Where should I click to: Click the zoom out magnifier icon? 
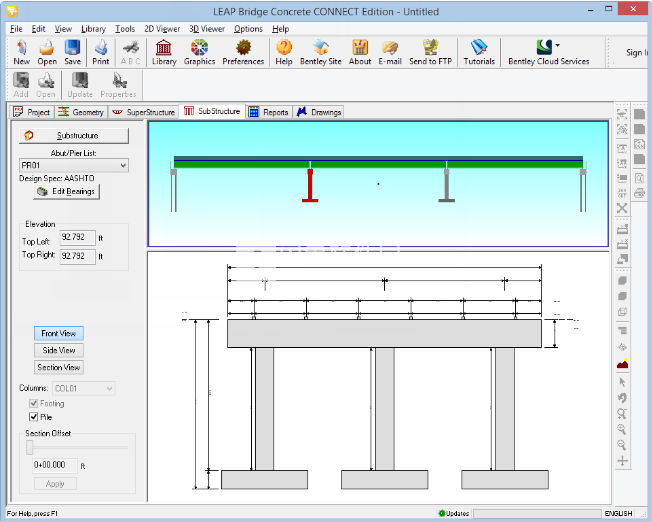622,445
